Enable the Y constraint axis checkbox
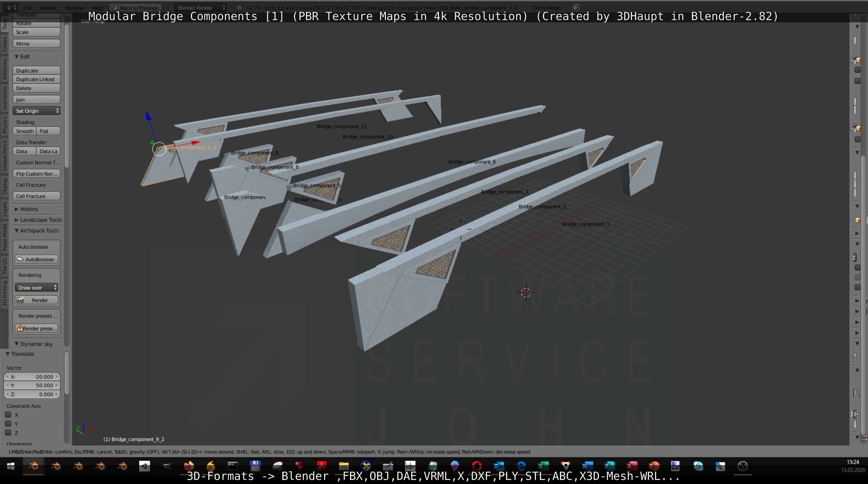Screen dimensions: 868x484 coord(8,424)
